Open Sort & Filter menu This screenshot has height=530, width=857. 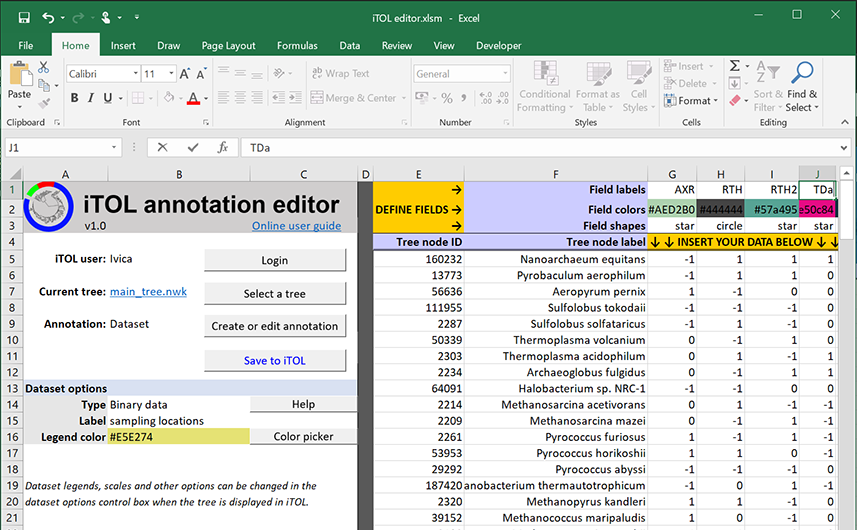coord(768,86)
